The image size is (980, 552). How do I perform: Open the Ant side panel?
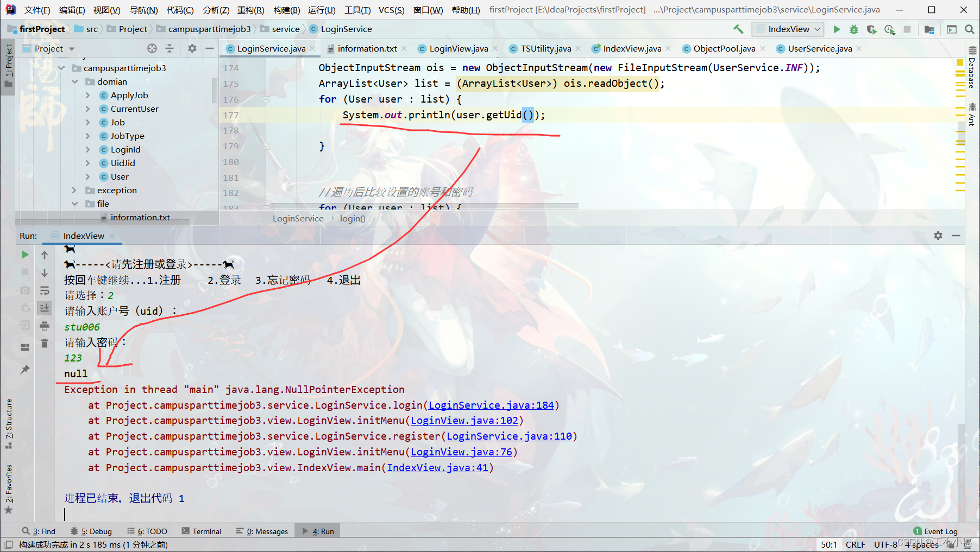(972, 115)
